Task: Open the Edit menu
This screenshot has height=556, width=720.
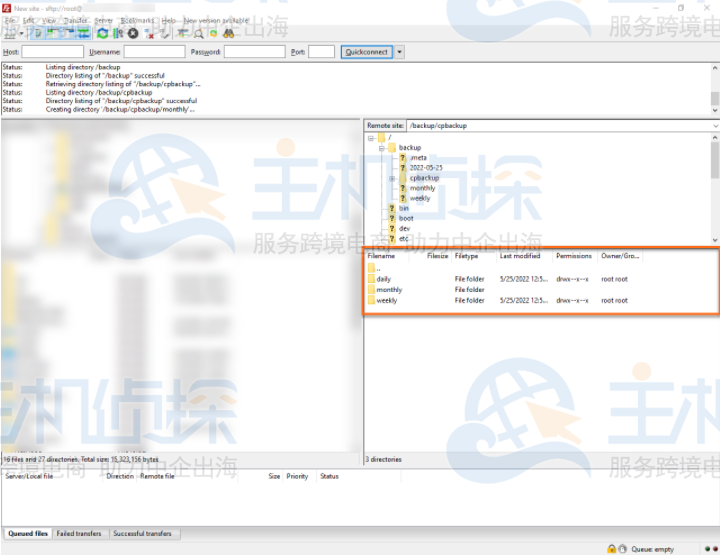Action: (x=28, y=21)
